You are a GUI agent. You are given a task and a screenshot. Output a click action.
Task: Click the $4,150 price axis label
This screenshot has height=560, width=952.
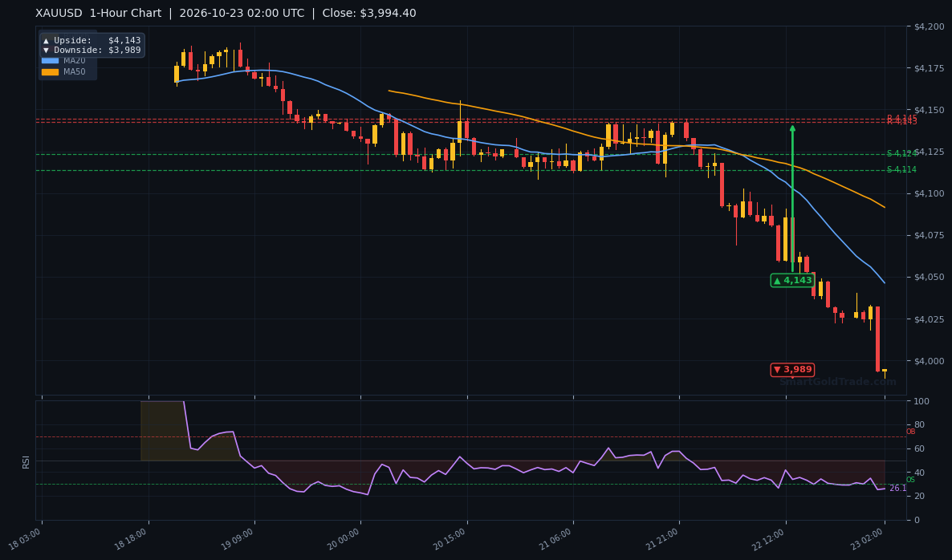(x=929, y=110)
